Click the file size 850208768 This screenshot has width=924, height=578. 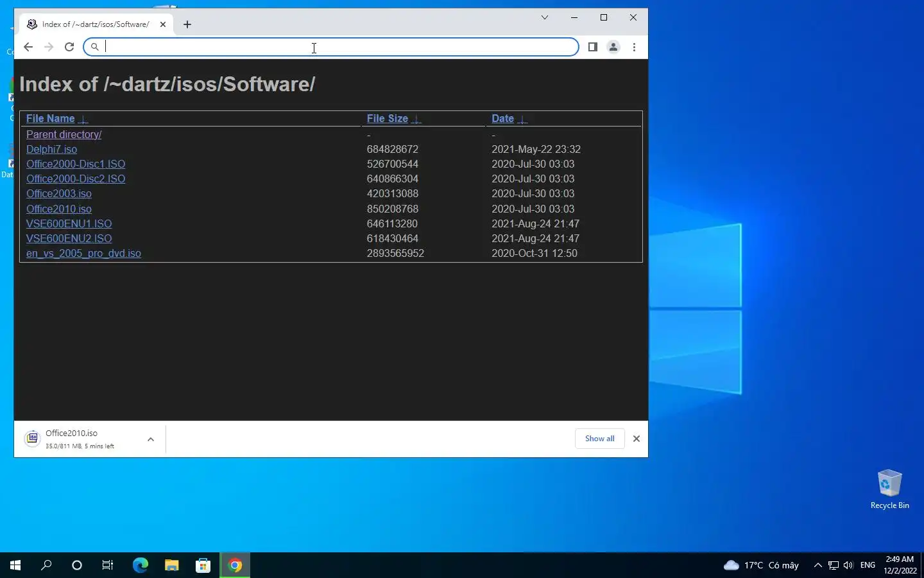393,209
